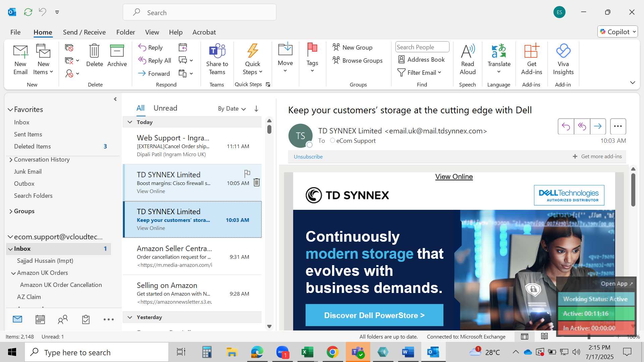This screenshot has width=644, height=362.
Task: Open Excel from the Windows taskbar
Action: point(307,352)
